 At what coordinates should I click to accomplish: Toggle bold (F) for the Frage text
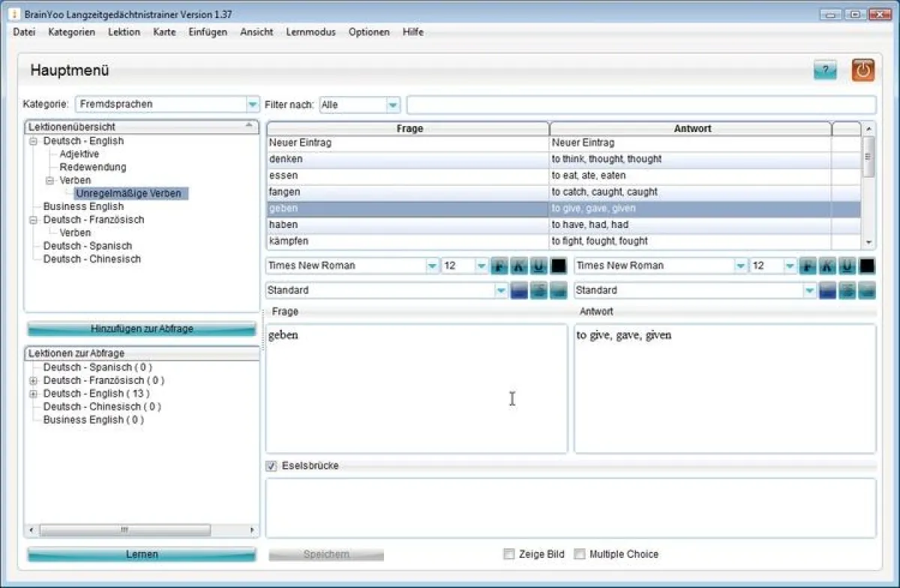[x=499, y=265]
